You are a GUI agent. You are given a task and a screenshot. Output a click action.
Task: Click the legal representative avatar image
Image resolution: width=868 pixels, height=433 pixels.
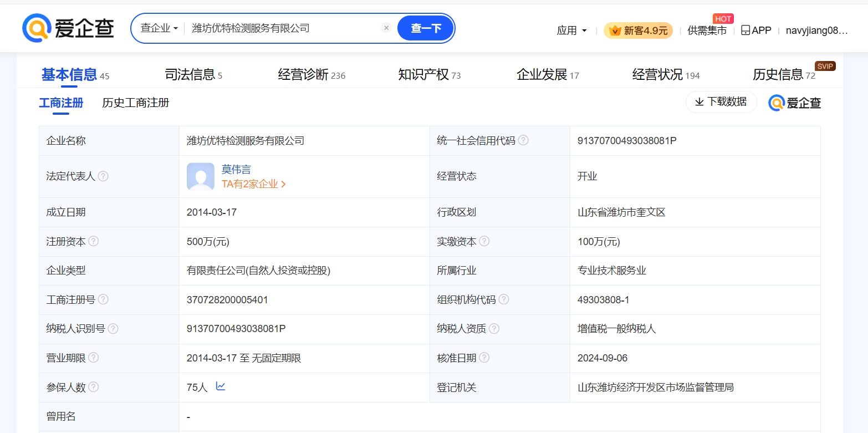(200, 176)
